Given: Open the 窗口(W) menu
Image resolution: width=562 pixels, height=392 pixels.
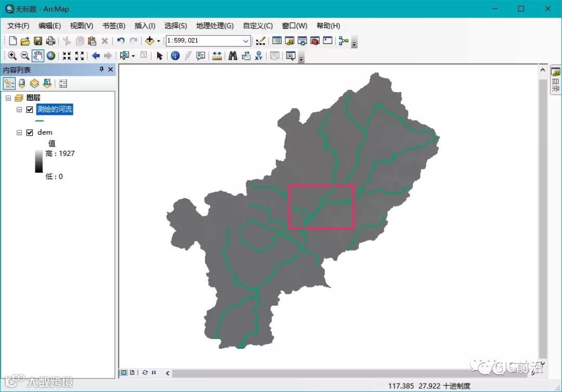Looking at the screenshot, I should click(295, 26).
